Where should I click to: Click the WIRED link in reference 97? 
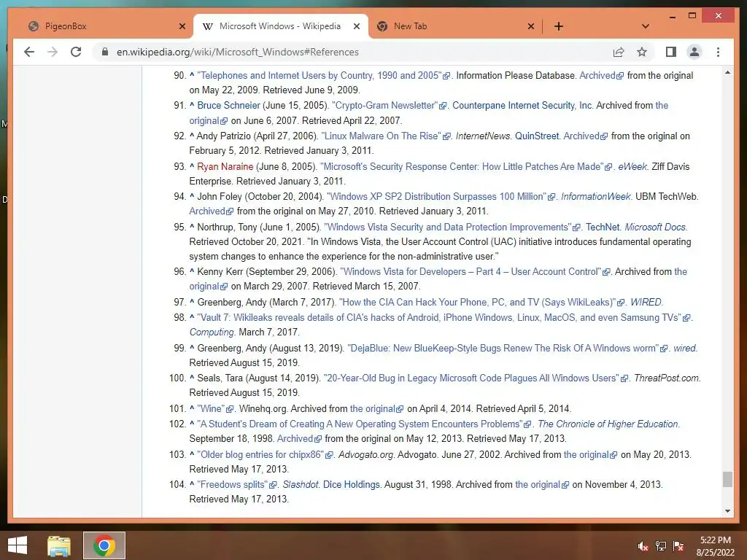click(646, 302)
